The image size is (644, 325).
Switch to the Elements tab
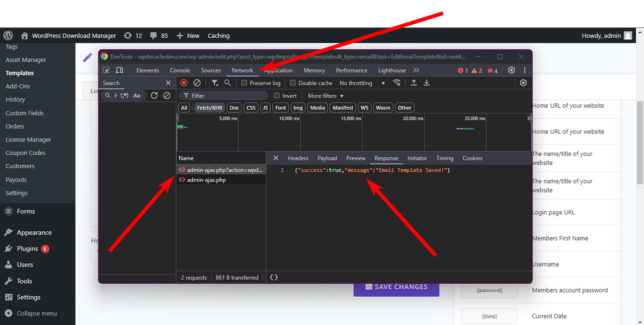coord(147,71)
